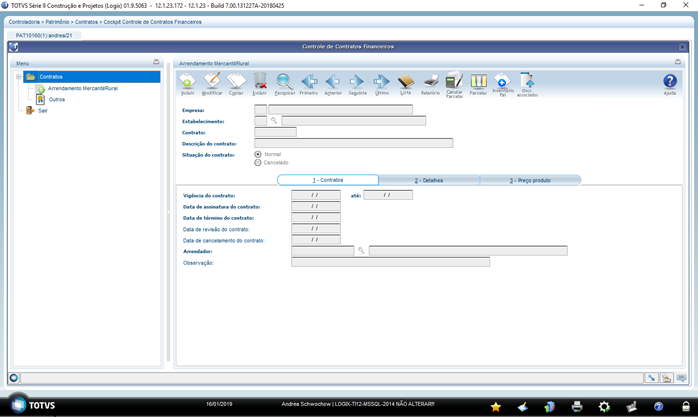Select Normal contract situation
Viewport: 698px width, 417px height.
(x=258, y=154)
